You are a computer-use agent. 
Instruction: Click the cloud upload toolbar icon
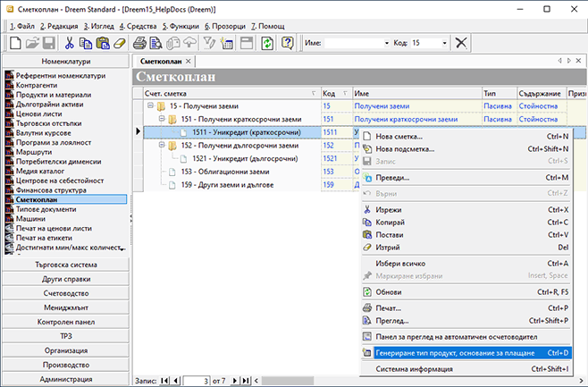point(189,43)
